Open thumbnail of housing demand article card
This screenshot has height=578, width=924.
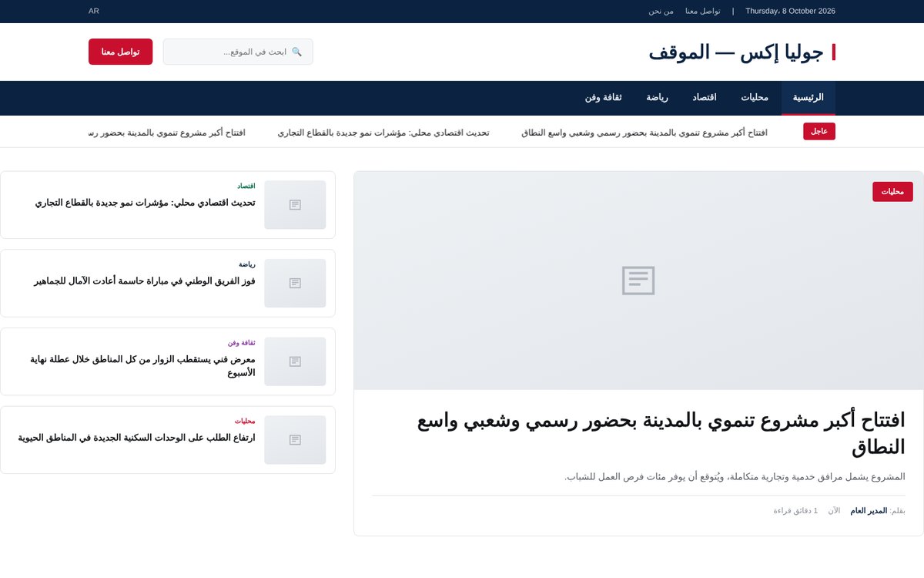295,440
